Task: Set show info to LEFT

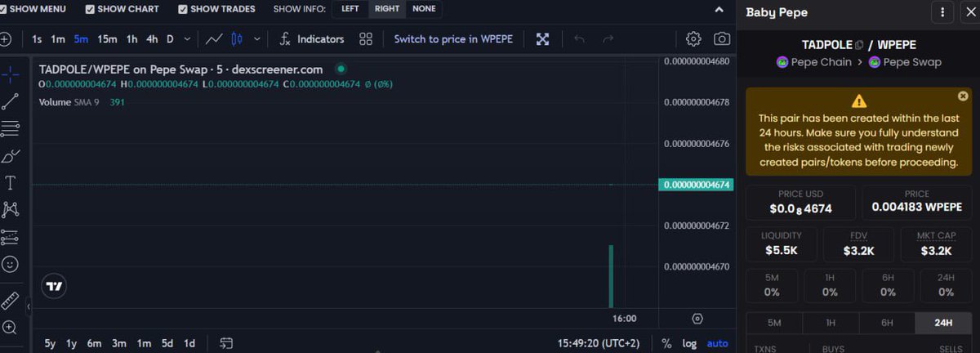Action: (350, 9)
